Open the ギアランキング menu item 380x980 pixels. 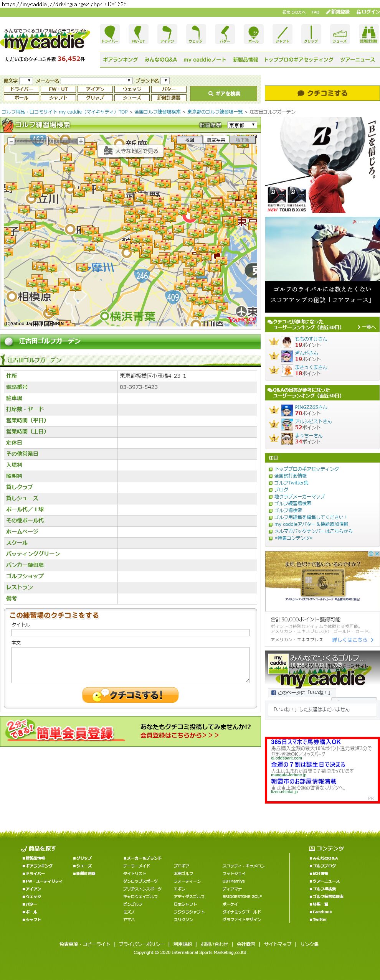(x=120, y=59)
